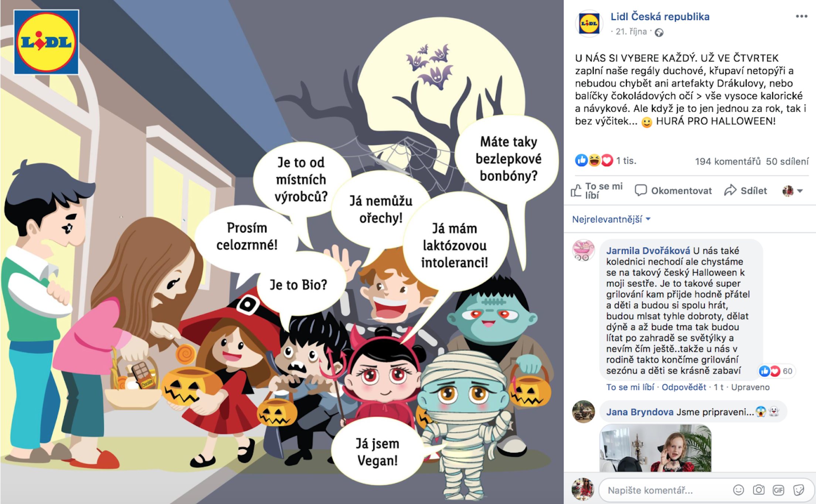This screenshot has height=504, width=816.
Task: Click Odpovědět under Jarmila's comment
Action: coord(684,387)
